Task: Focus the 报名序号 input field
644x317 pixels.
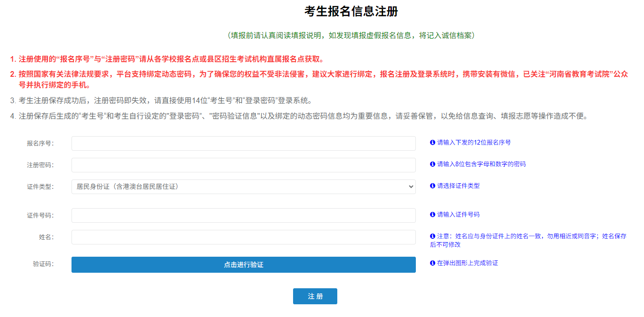Action: coord(243,143)
